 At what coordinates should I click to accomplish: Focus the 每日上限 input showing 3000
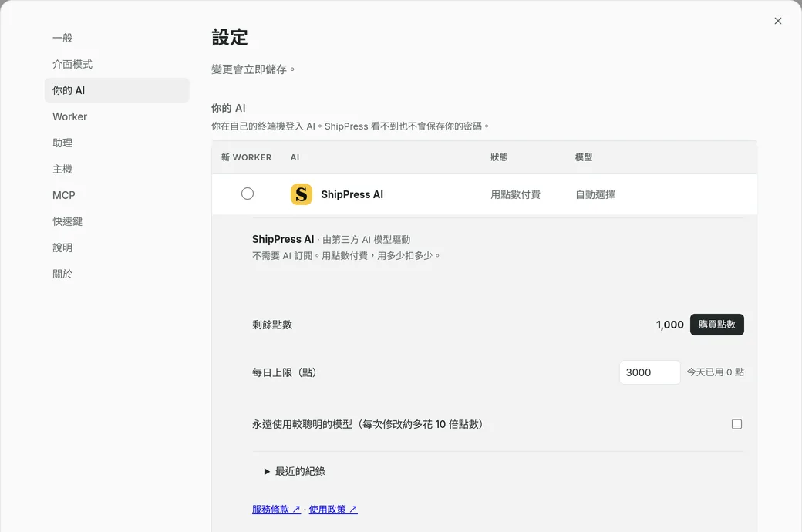tap(649, 372)
